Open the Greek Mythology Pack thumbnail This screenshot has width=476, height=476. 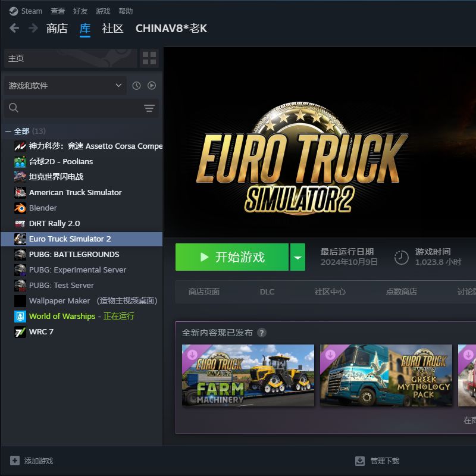coord(386,375)
